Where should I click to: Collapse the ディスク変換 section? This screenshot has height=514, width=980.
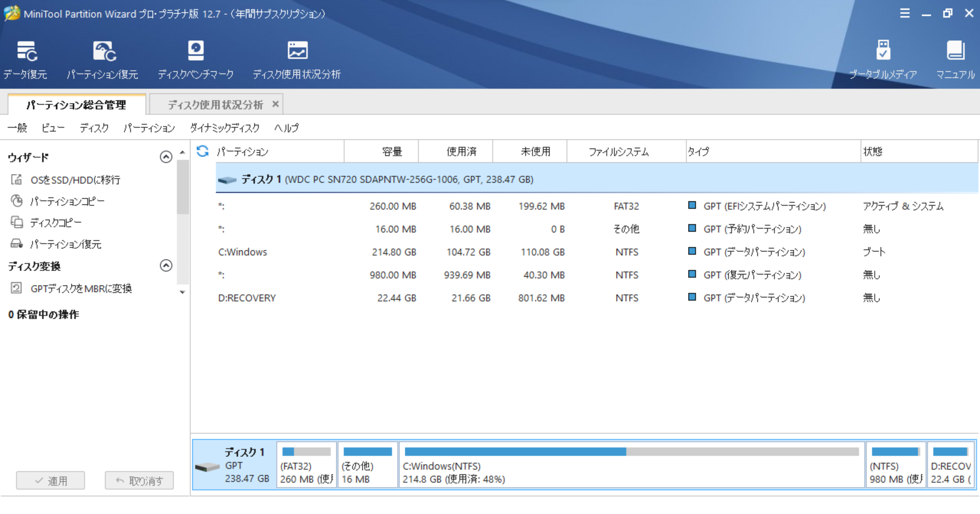[166, 266]
